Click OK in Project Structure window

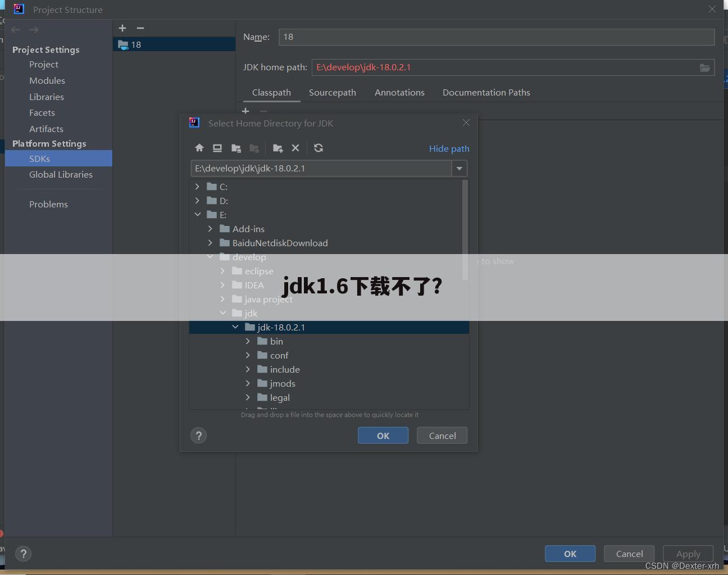coord(570,554)
